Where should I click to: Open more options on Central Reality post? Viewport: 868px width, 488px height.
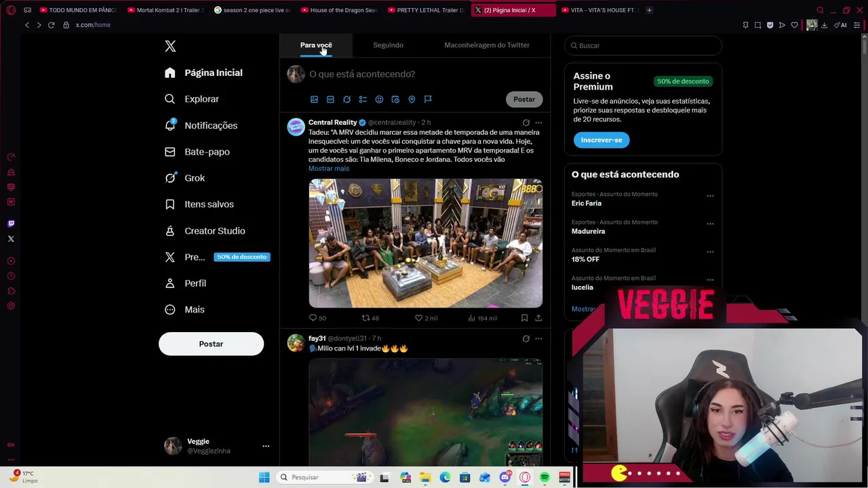(538, 123)
